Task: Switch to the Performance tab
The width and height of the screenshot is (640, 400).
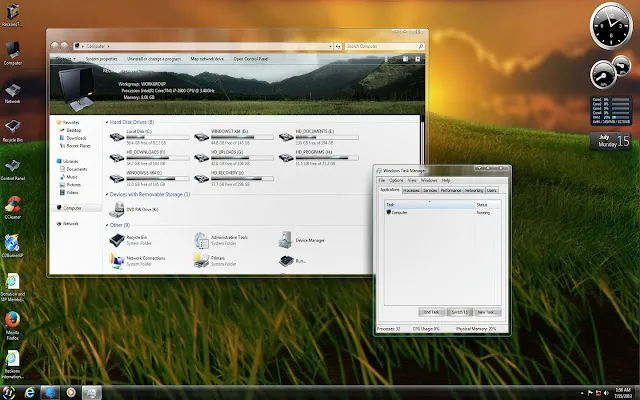Action: (451, 191)
